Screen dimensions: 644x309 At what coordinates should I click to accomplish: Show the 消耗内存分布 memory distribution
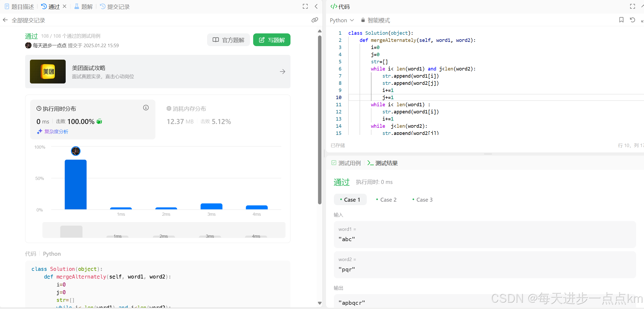[186, 109]
